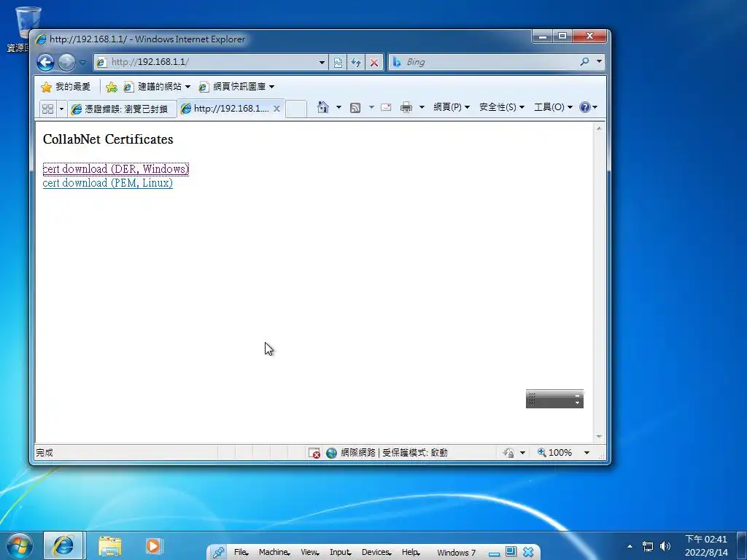The image size is (747, 560).
Task: Open the search provider dropdown arrow
Action: [x=600, y=61]
